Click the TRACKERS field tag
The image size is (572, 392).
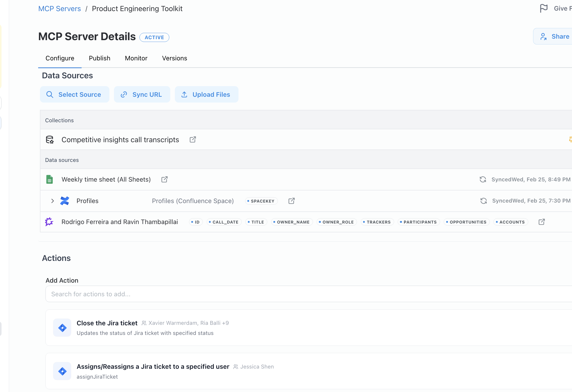tap(377, 222)
